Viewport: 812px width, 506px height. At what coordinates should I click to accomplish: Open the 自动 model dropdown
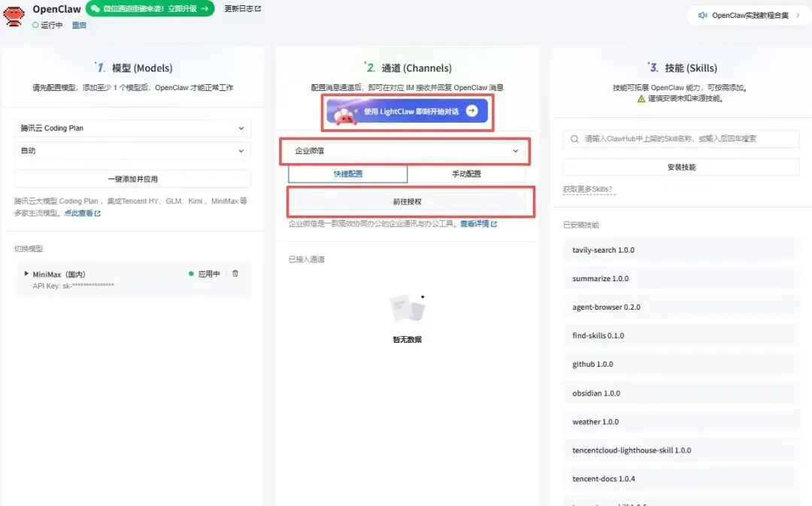132,150
